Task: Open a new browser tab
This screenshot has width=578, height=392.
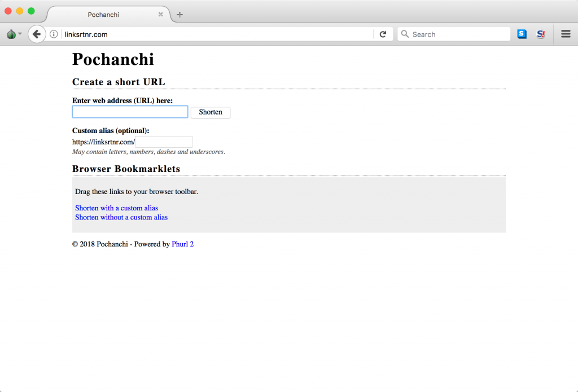Action: 179,15
